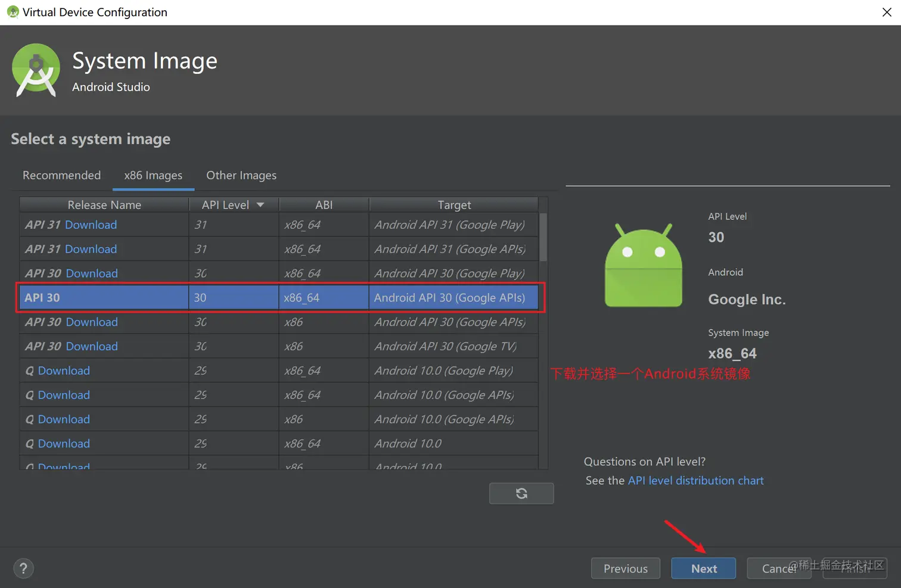
Task: Download API 30 Google TV image
Action: click(x=92, y=346)
